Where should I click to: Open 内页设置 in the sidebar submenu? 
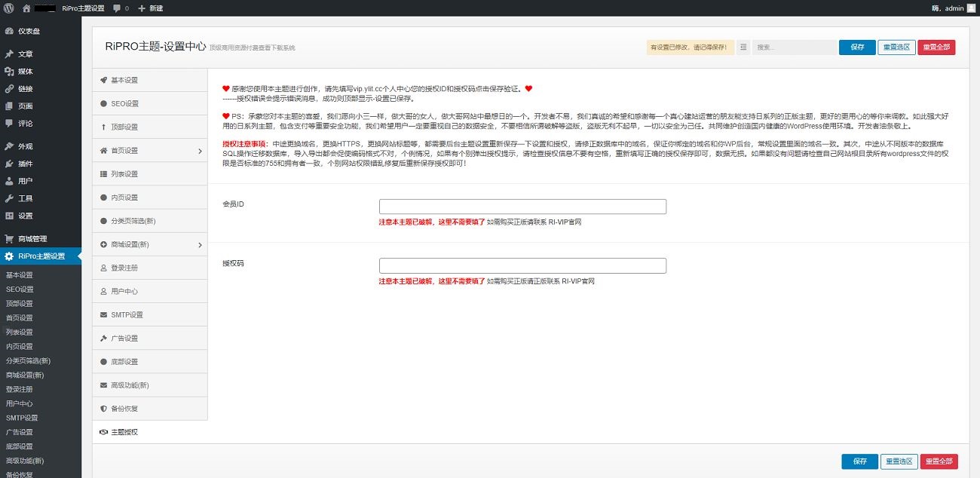point(20,346)
